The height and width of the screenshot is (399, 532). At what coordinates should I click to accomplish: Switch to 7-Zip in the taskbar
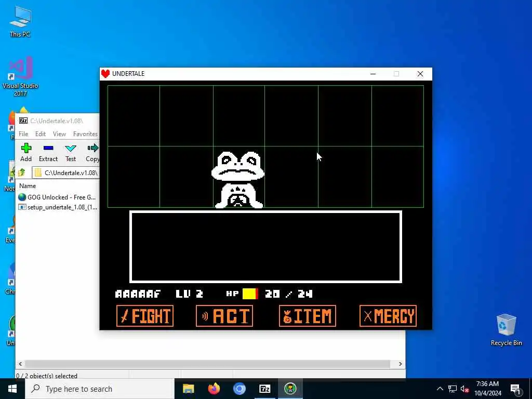264,389
